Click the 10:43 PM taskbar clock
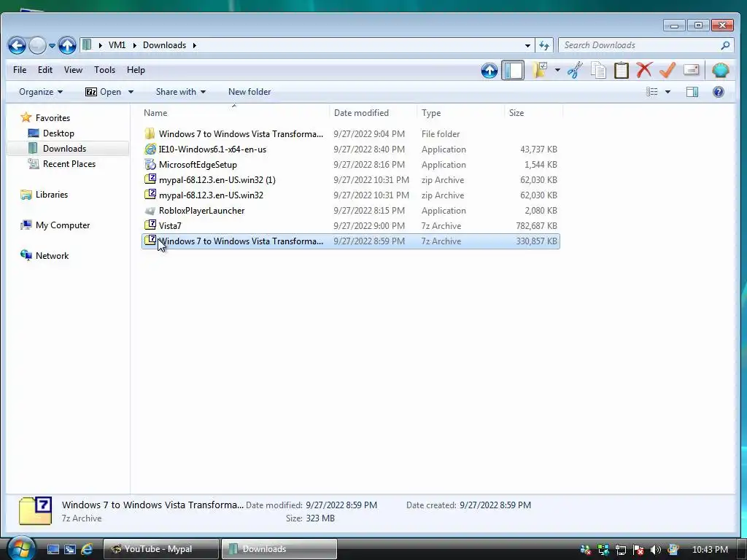This screenshot has width=747, height=560. (710, 550)
